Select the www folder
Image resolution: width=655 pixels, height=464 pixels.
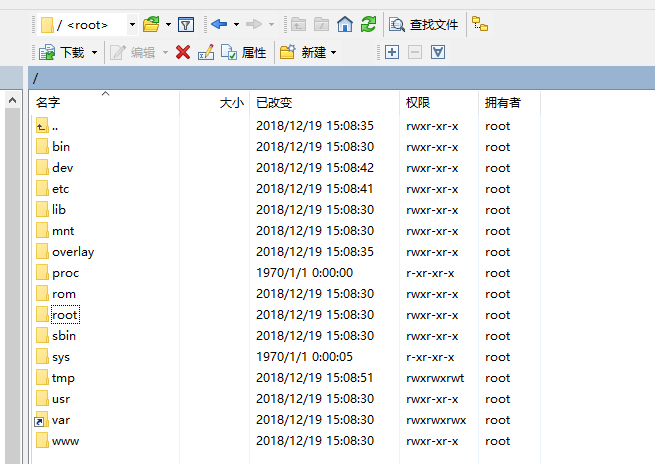coord(57,441)
